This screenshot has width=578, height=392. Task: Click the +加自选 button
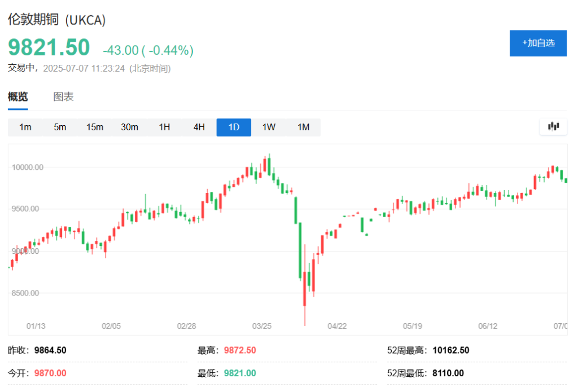click(x=538, y=43)
